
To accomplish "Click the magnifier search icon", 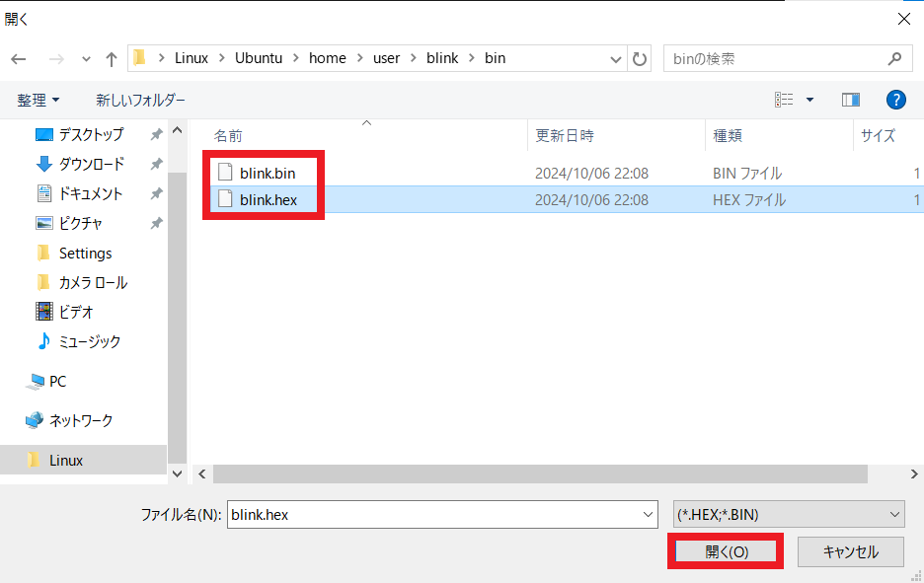I will click(895, 58).
